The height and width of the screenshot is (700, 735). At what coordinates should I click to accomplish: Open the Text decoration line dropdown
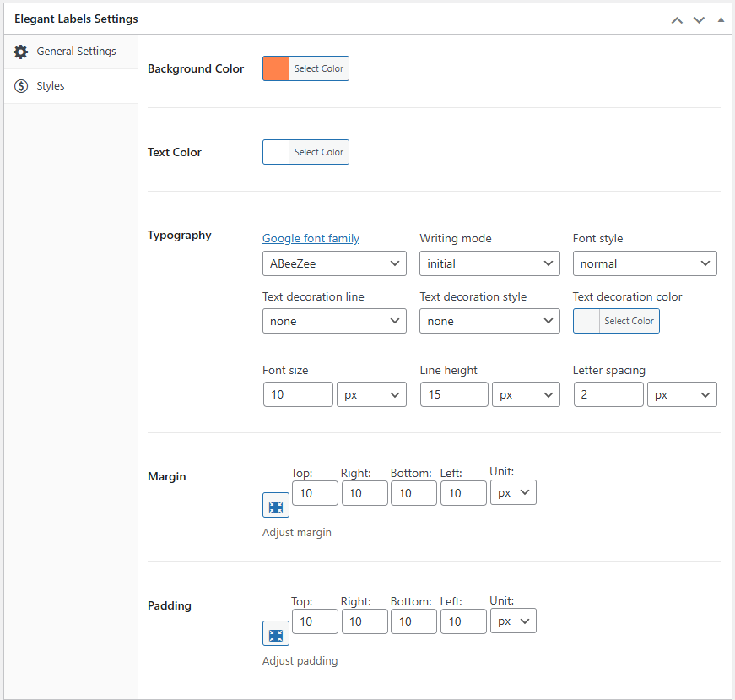334,321
